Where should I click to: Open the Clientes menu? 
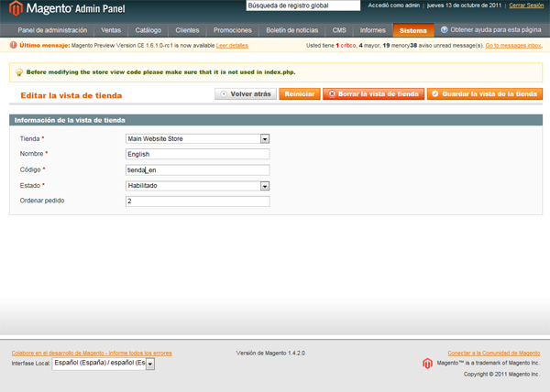187,30
